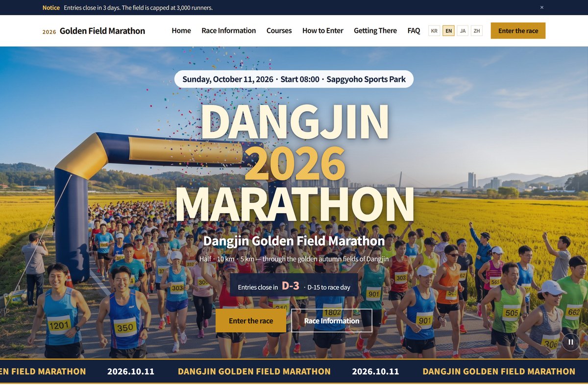Image resolution: width=588 pixels, height=392 pixels.
Task: Click the DANGJIN hero headline word
Action: tap(295, 122)
